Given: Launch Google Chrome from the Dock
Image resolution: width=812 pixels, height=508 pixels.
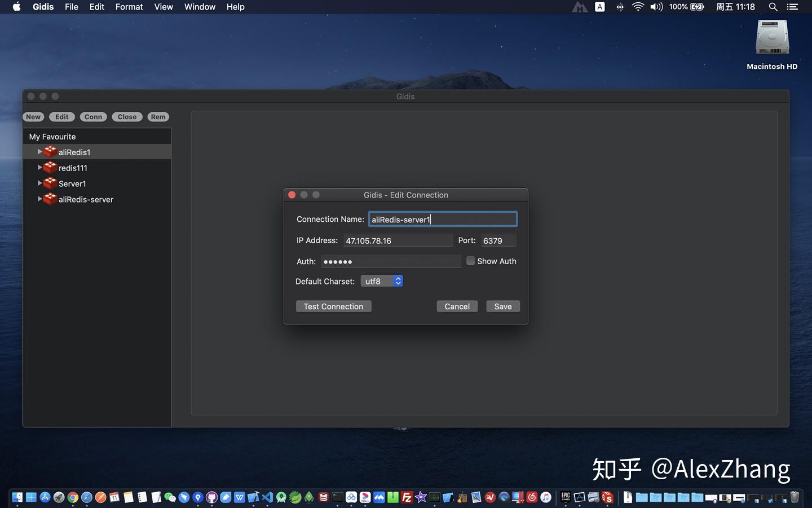Looking at the screenshot, I should pyautogui.click(x=73, y=497).
